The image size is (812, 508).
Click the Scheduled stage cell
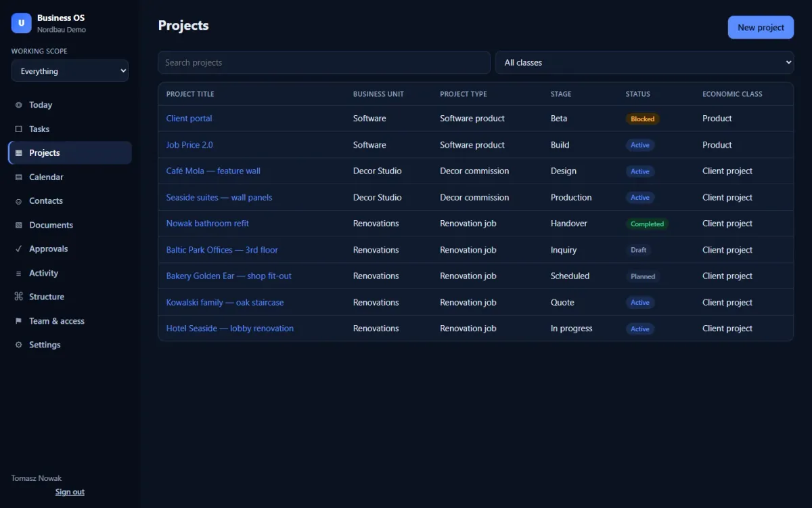pyautogui.click(x=570, y=276)
